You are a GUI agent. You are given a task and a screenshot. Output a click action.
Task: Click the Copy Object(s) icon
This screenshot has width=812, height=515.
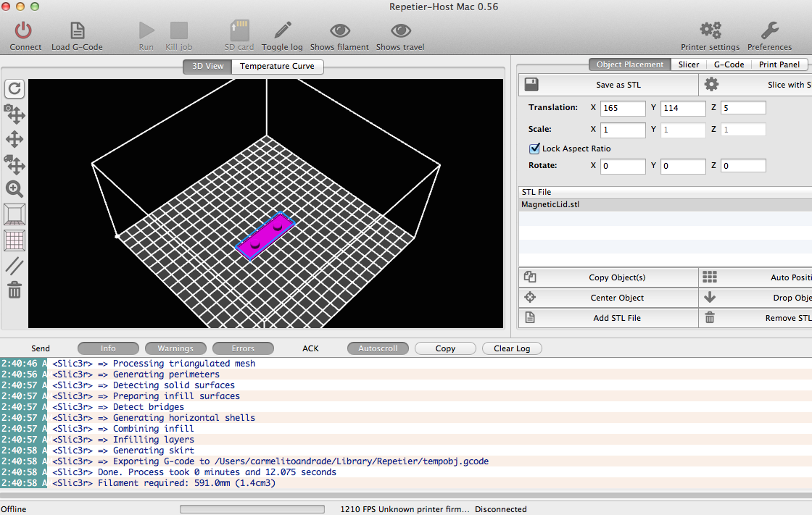(530, 277)
